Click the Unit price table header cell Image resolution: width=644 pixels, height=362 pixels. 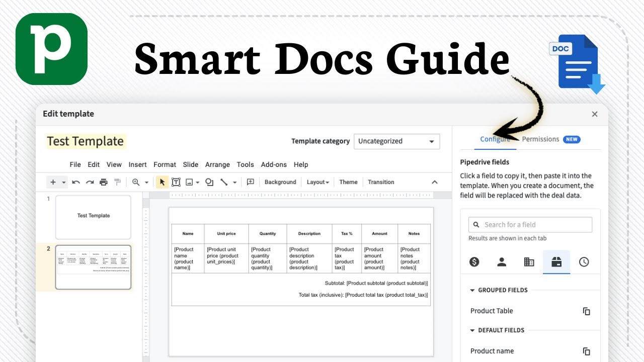tap(226, 234)
